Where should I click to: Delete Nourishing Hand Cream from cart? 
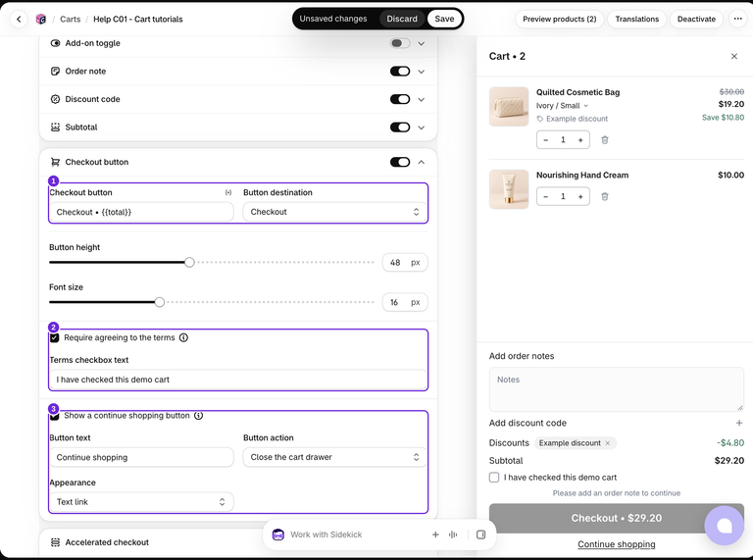[x=605, y=196]
